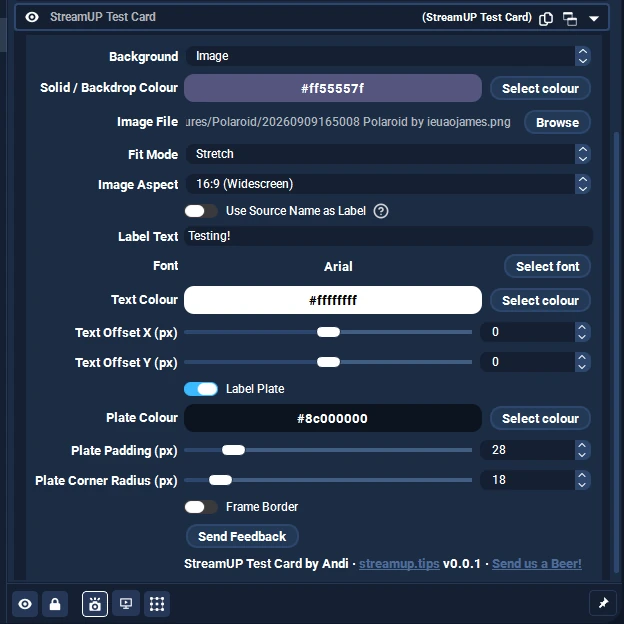Decrease Text Offset Y with down arrow
This screenshot has height=624, width=624.
coord(582,367)
